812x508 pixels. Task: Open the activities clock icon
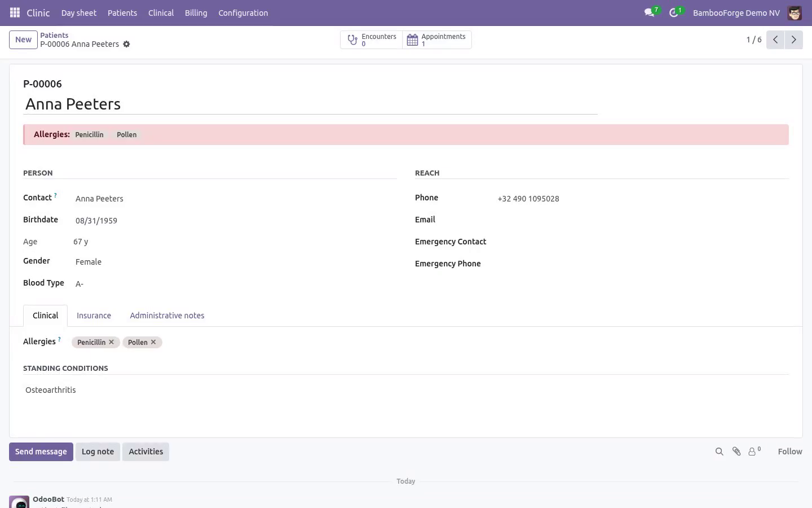pyautogui.click(x=674, y=12)
